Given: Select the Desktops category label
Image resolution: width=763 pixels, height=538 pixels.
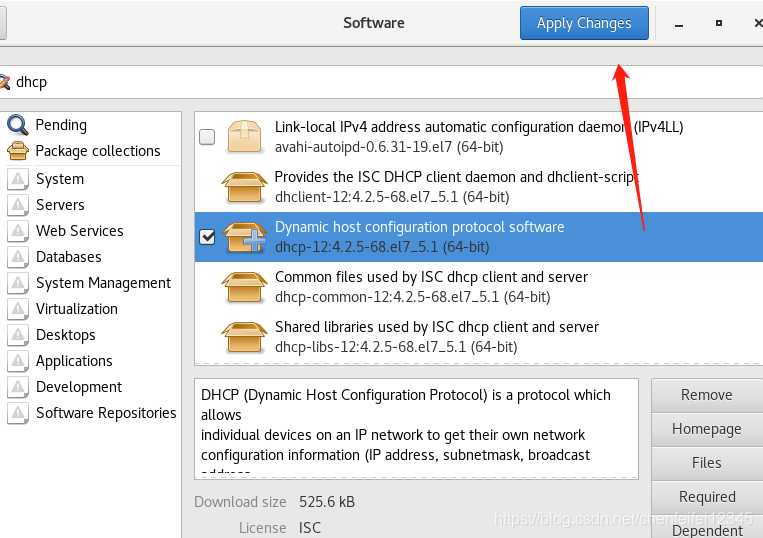Looking at the screenshot, I should (66, 335).
